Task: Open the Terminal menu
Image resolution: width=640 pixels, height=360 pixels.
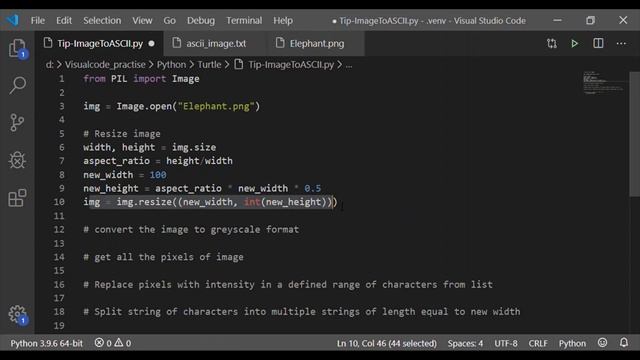Action: (244, 20)
